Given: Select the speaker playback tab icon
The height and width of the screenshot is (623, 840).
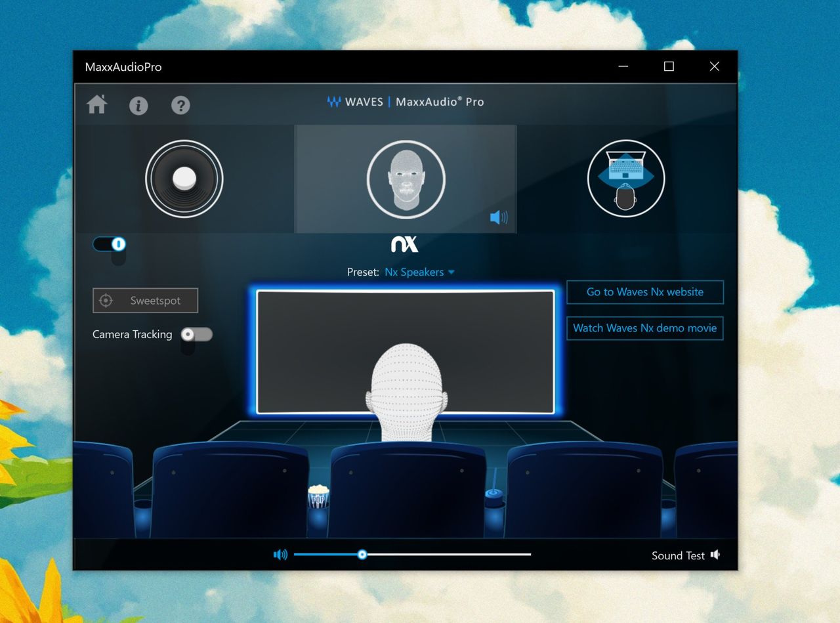Looking at the screenshot, I should [x=184, y=179].
